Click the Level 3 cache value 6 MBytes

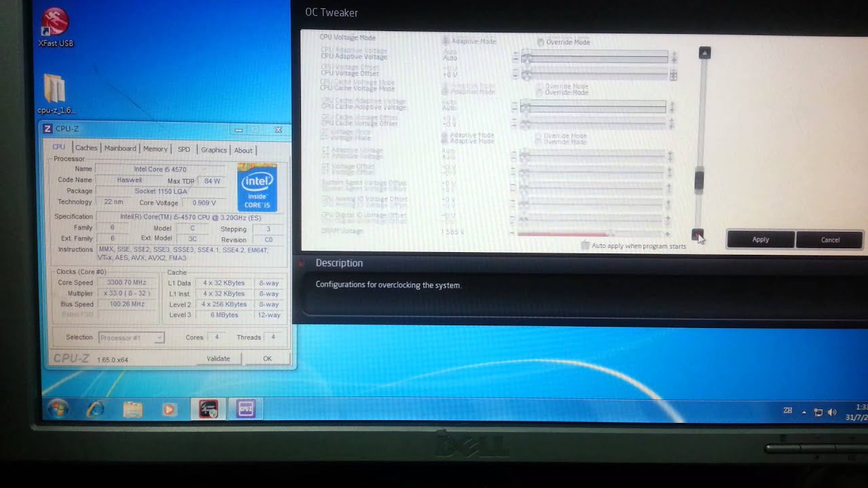(x=223, y=315)
